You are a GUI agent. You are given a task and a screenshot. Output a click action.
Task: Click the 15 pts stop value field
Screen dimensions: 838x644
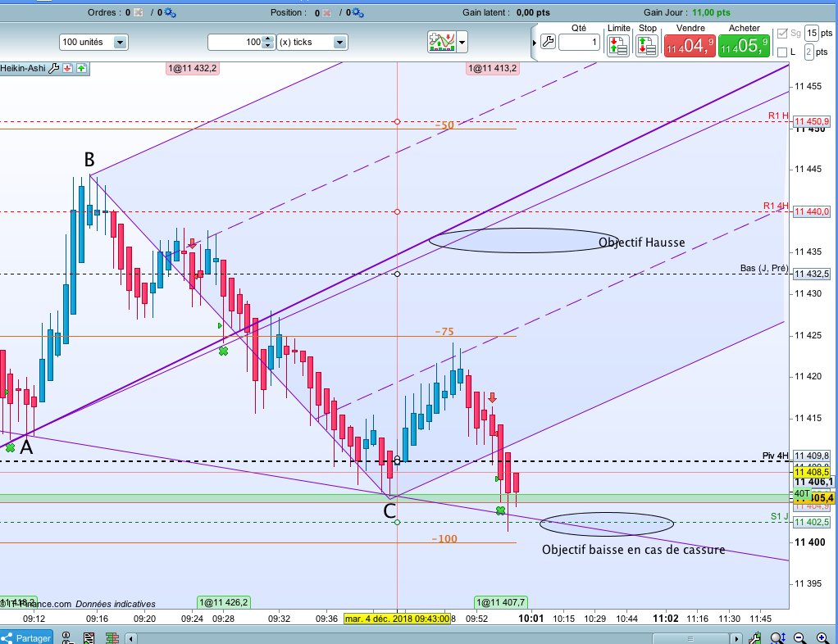[x=811, y=33]
